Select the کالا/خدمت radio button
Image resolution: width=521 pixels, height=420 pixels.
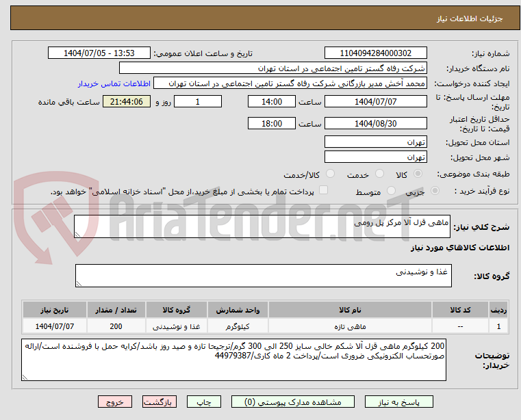click(x=330, y=174)
